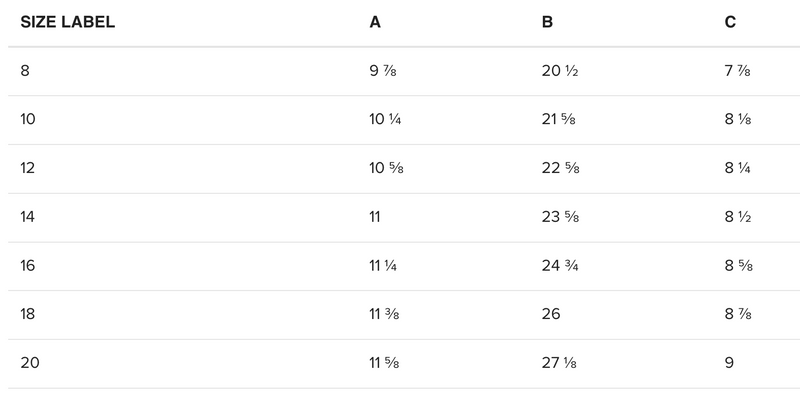The image size is (800, 405).
Task: Select column header B
Action: [547, 22]
